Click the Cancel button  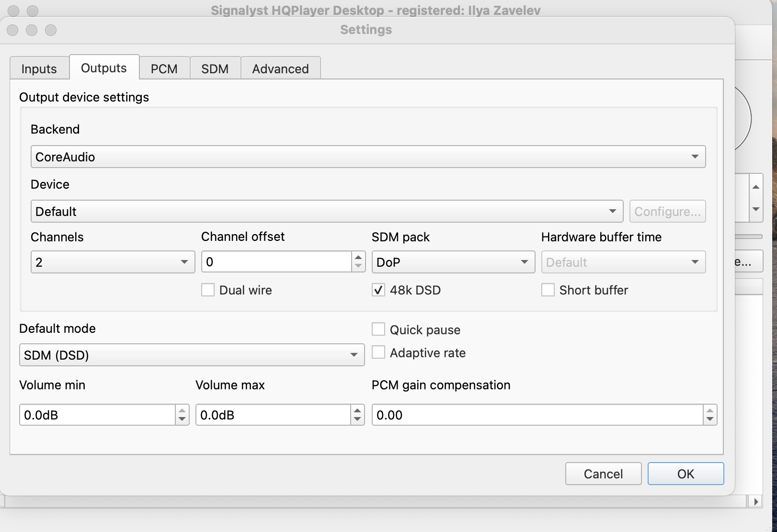coord(603,474)
